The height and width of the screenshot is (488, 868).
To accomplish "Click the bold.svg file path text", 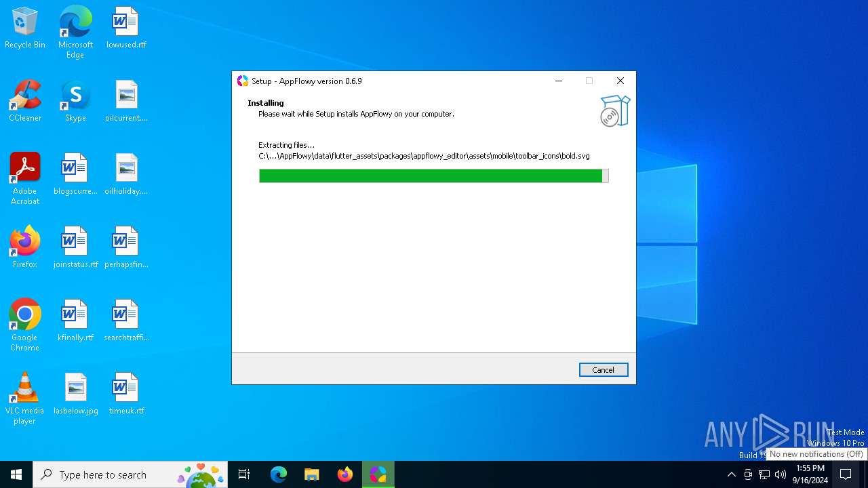I will 424,156.
